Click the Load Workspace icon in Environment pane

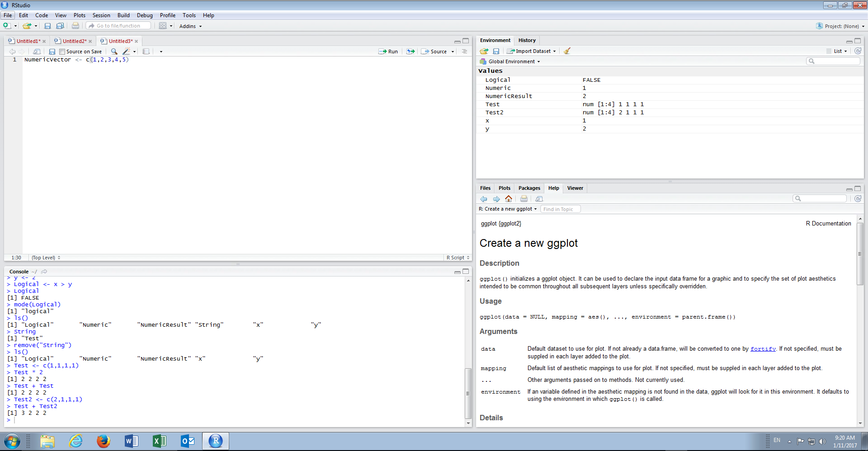(484, 51)
